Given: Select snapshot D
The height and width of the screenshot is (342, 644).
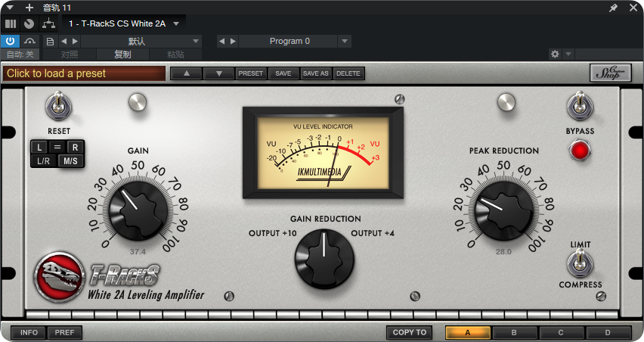Looking at the screenshot, I should pyautogui.click(x=608, y=333).
